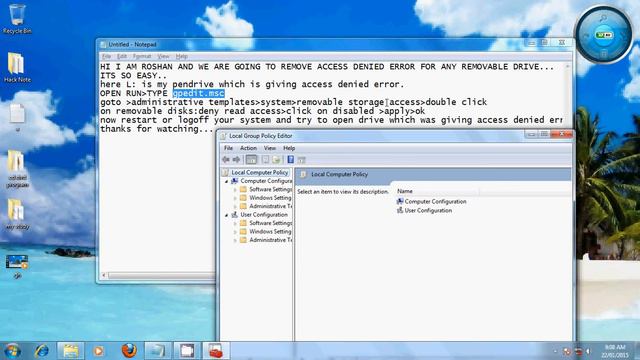Open Recycle Bin on the desktop
This screenshot has height=360, width=640.
coord(17,19)
